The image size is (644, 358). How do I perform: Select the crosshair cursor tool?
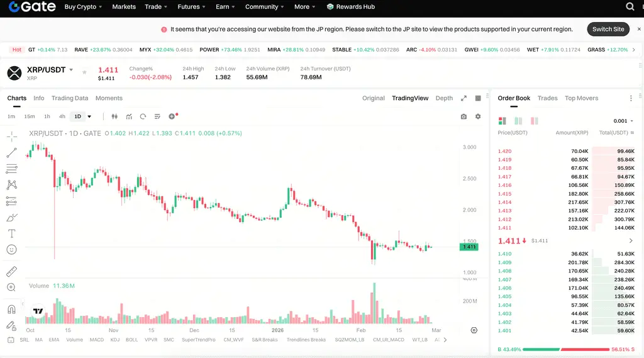[11, 136]
